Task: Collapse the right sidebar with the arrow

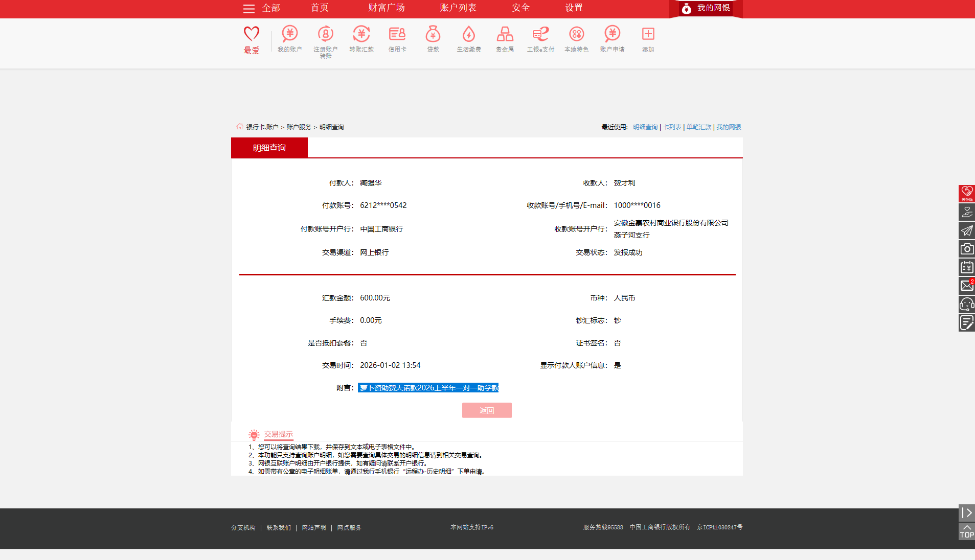Action: tap(966, 513)
